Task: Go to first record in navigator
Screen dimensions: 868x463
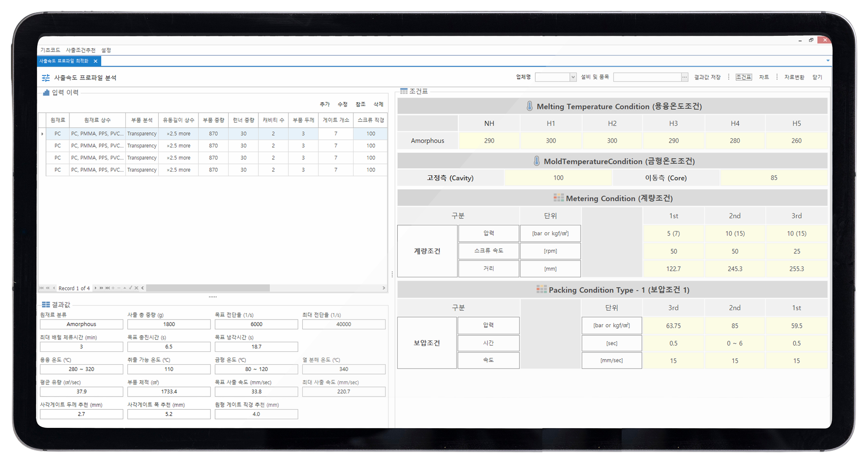Action: pyautogui.click(x=41, y=288)
